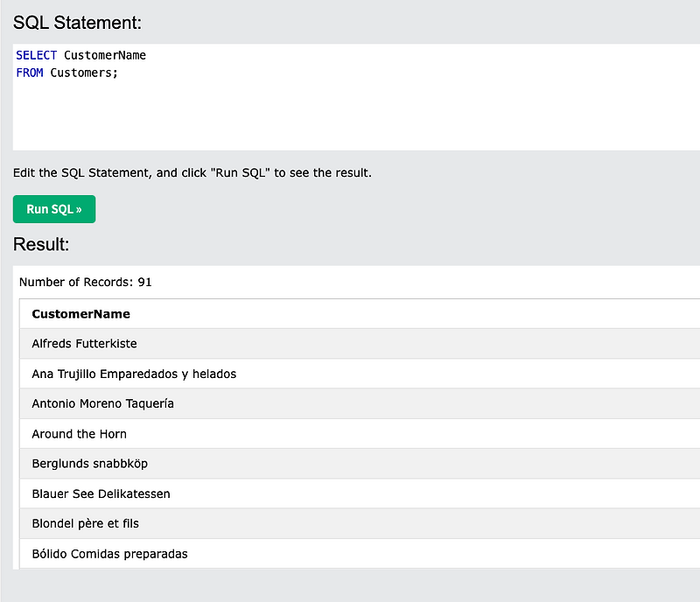
Task: Select the Around the Horn row
Action: pyautogui.click(x=79, y=434)
